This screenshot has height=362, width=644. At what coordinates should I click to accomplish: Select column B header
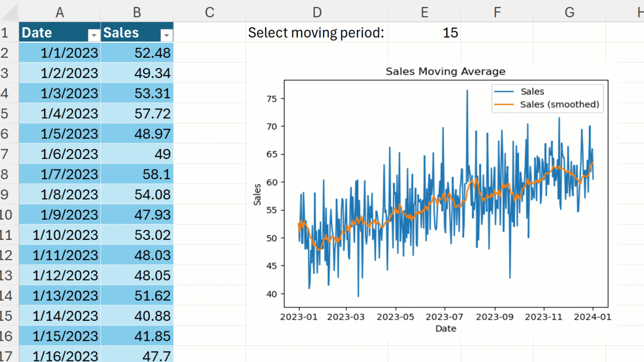(137, 12)
